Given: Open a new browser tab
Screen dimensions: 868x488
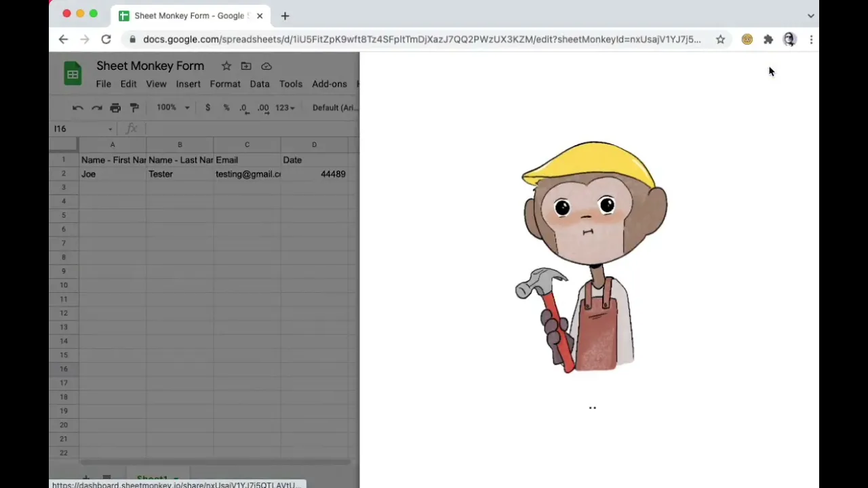Looking at the screenshot, I should click(285, 16).
